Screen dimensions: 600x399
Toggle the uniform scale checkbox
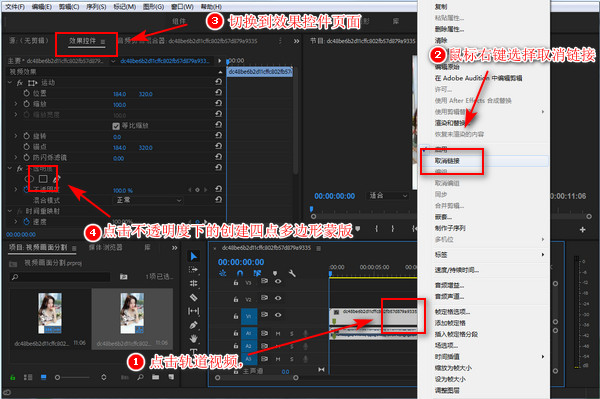[x=116, y=126]
